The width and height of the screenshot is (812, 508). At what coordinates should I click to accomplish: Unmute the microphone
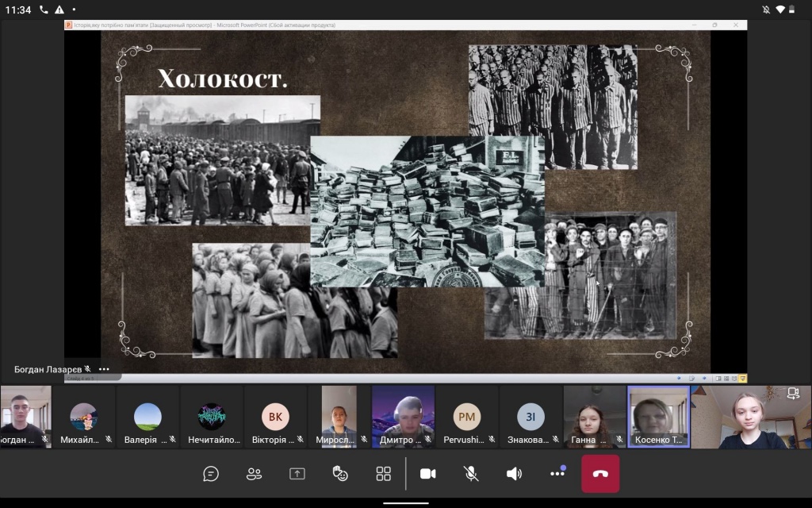click(471, 474)
